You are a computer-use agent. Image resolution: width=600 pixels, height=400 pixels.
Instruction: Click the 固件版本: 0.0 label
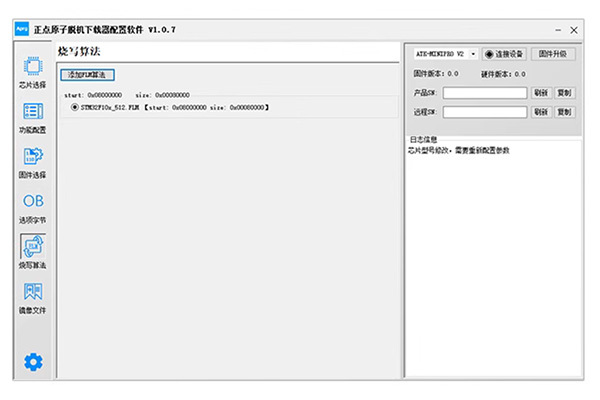[436, 73]
